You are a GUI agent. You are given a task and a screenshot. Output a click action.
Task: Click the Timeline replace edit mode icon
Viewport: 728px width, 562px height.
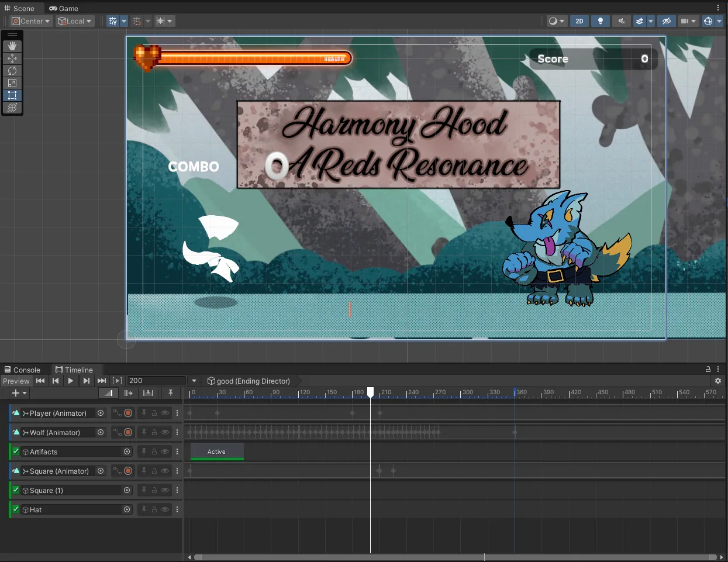coord(148,393)
